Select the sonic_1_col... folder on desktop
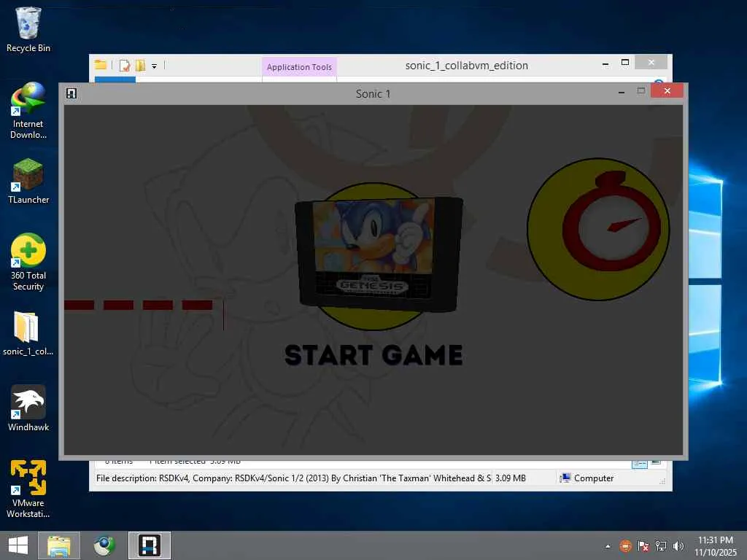 (28, 333)
